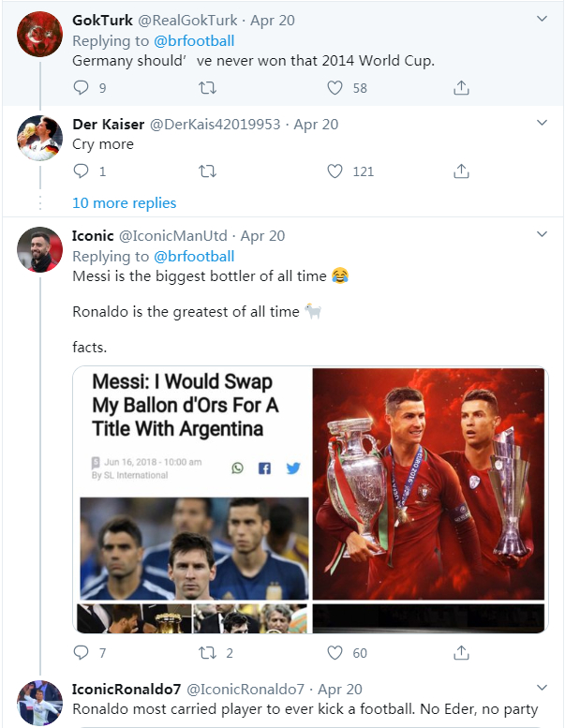Expand options menu on Iconic's tweet
Viewport: 565px width, 728px height.
(542, 235)
